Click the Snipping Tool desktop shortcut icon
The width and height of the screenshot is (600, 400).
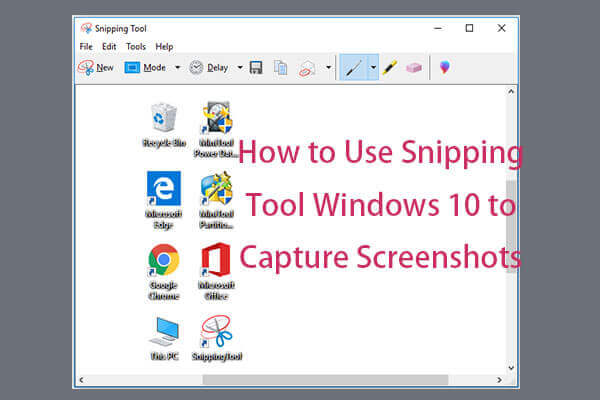pos(217,331)
